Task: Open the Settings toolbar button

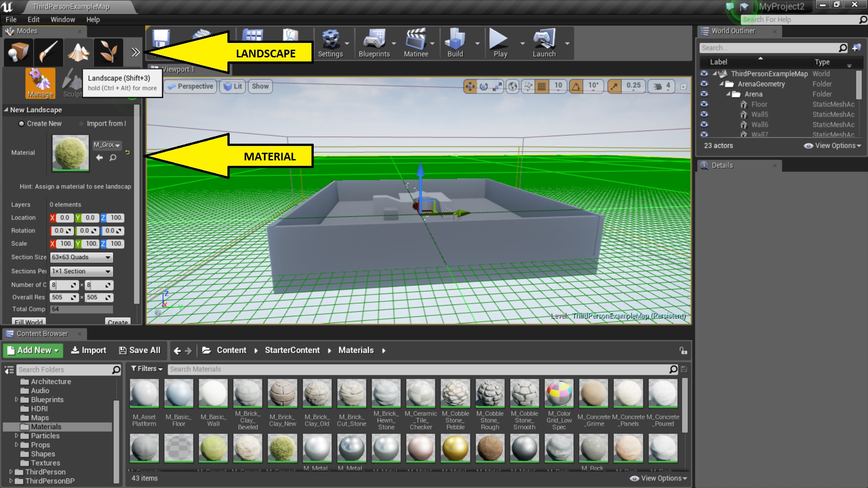Action: pyautogui.click(x=330, y=43)
